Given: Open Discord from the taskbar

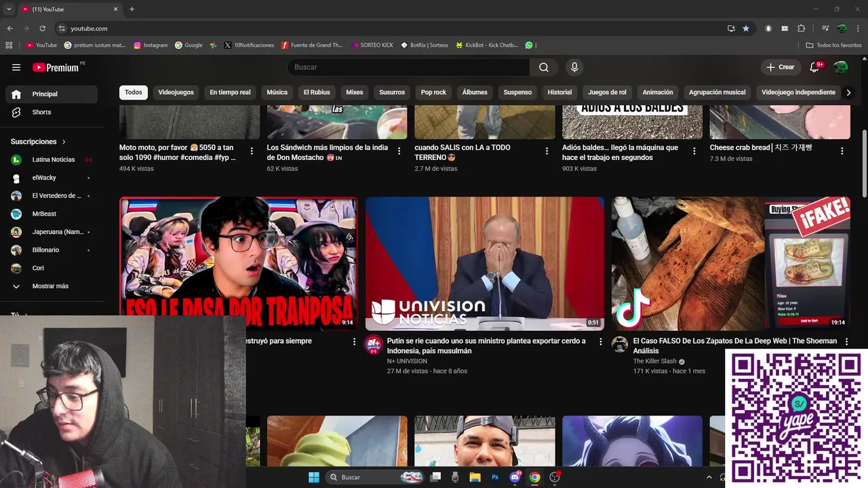Looking at the screenshot, I should [515, 477].
